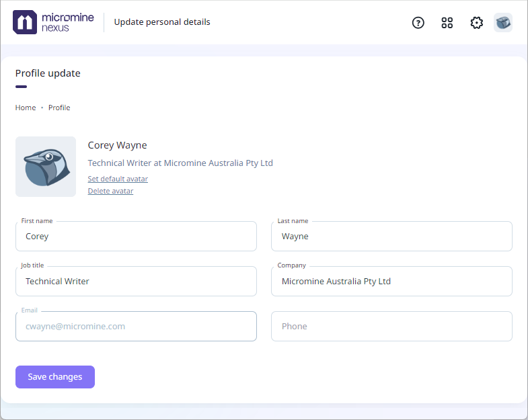Click the Profile update heading
528x420 pixels.
(x=48, y=73)
